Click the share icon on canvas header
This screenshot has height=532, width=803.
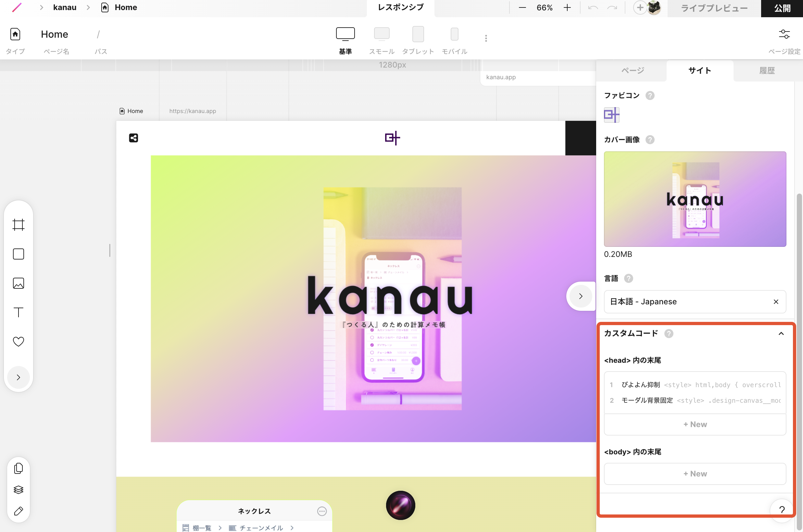[x=133, y=138]
